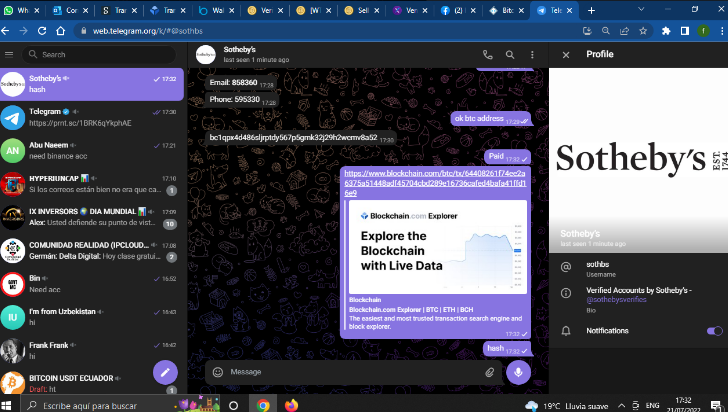This screenshot has height=412, width=728.
Task: Switch to the Facebook browser tab
Action: 458,10
